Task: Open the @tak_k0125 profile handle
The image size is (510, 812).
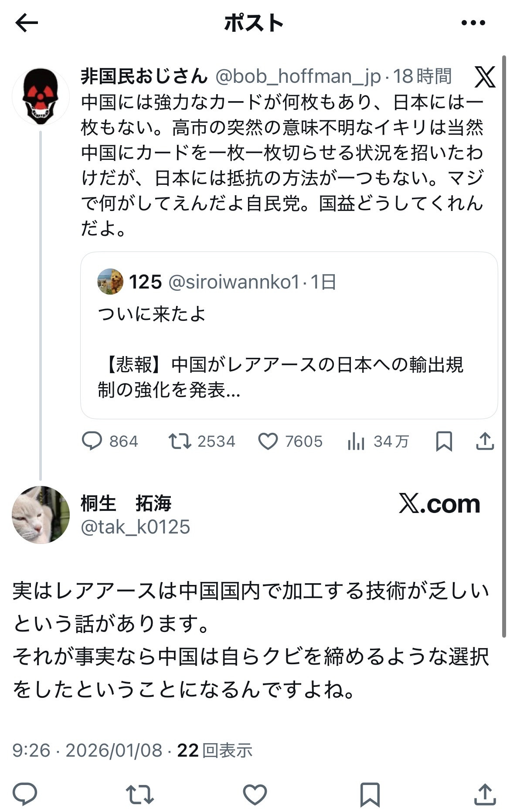Action: (136, 527)
